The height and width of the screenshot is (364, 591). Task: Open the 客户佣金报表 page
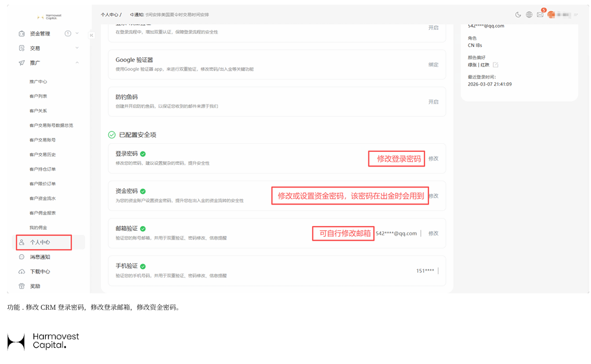(x=43, y=213)
